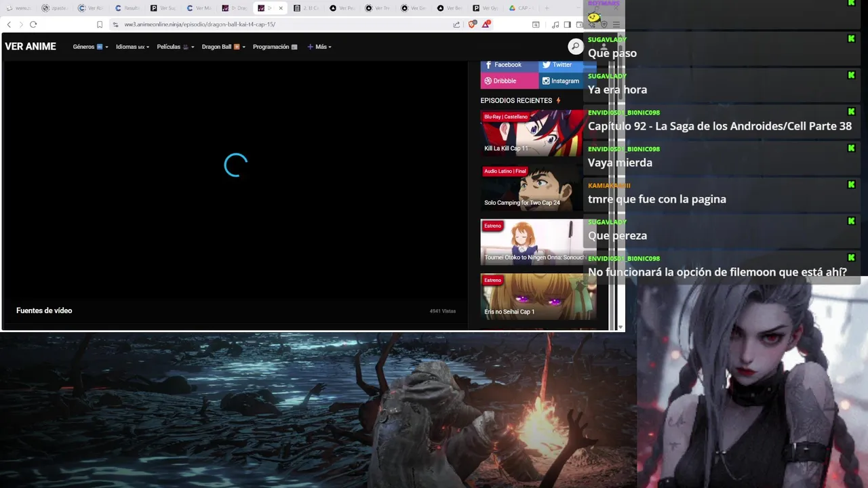Go back with the browser back arrow
The height and width of the screenshot is (488, 868).
point(9,24)
